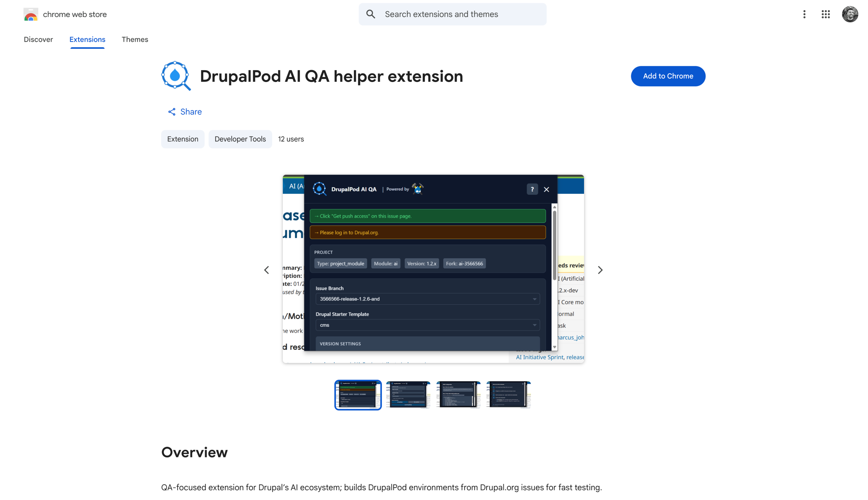Click the DrupalPod AI QA logo in preview
The image size is (868, 500).
pyautogui.click(x=319, y=189)
